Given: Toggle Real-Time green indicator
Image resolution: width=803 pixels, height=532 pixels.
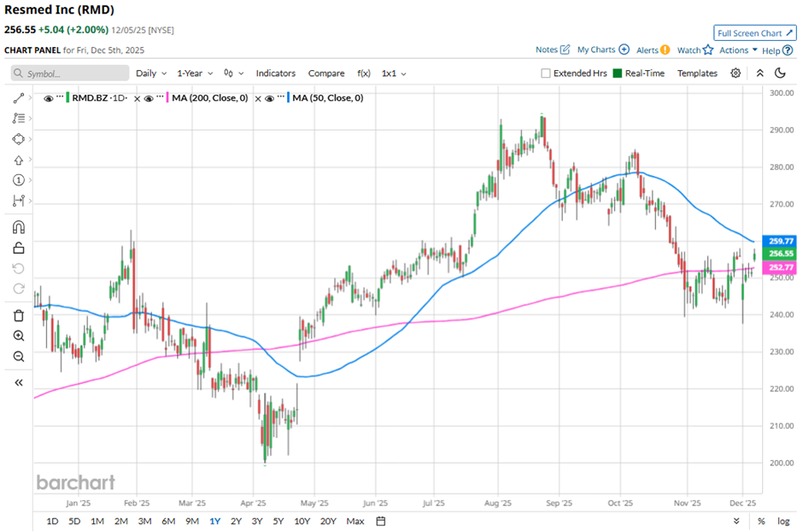Looking at the screenshot, I should click(618, 73).
